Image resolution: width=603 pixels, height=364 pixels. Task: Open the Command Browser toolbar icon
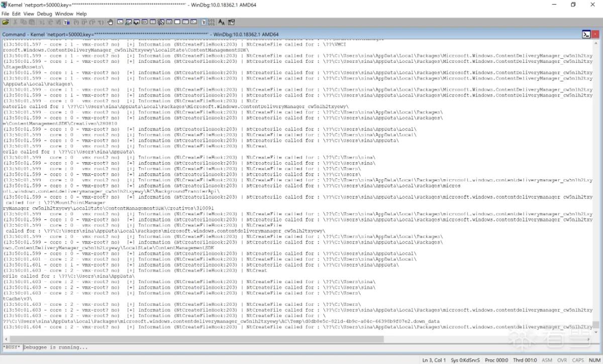pyautogui.click(x=193, y=22)
